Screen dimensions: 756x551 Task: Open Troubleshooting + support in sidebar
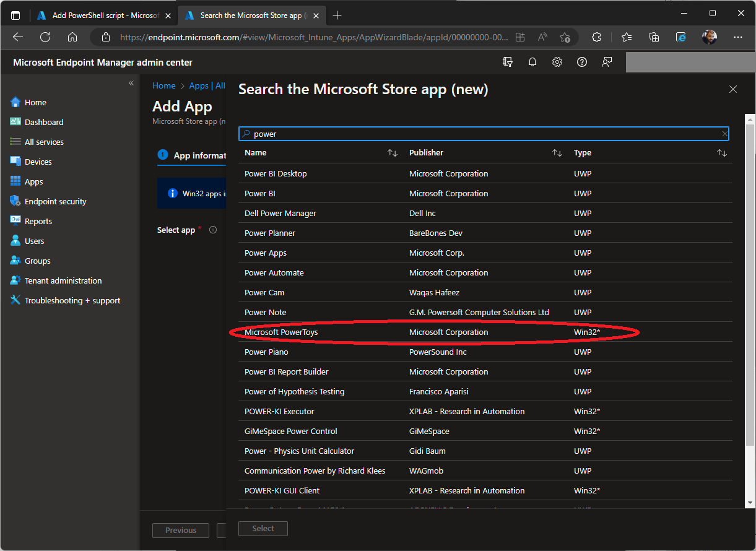[x=65, y=300]
